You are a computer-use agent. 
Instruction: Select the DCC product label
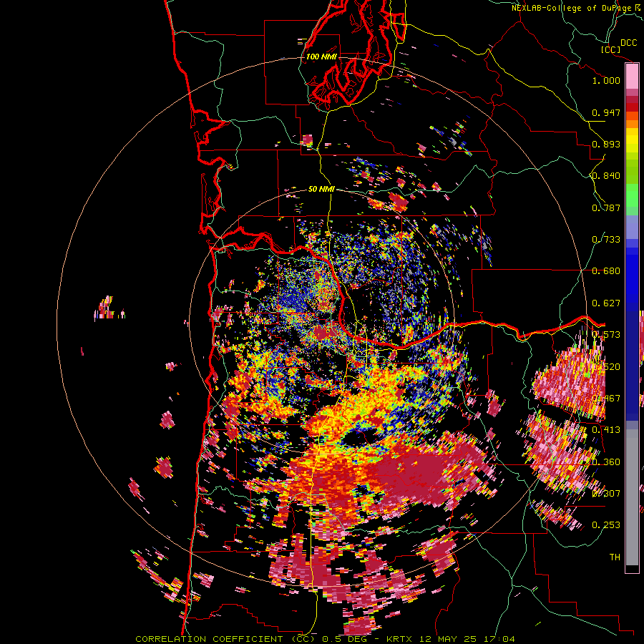coord(628,43)
